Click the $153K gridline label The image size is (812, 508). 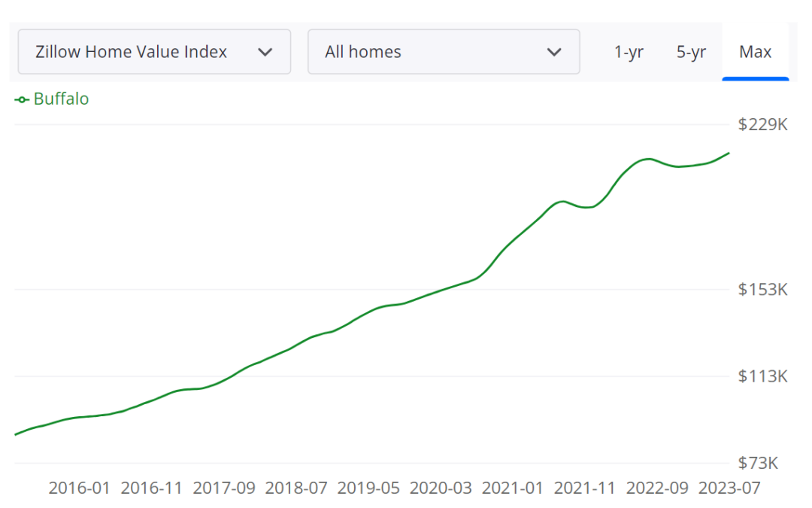click(761, 289)
